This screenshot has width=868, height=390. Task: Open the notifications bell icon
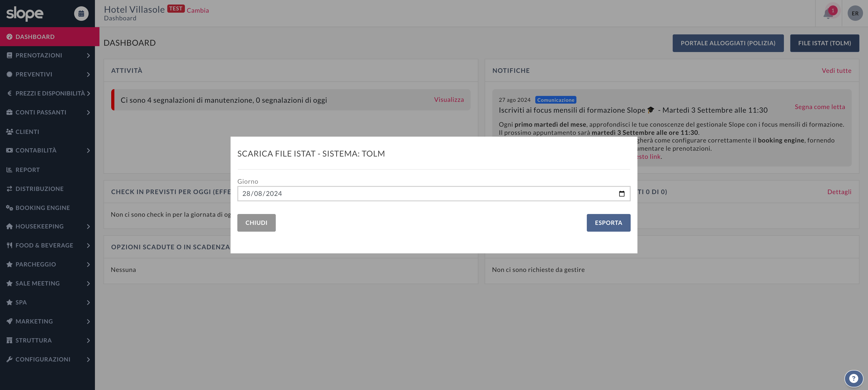click(x=828, y=14)
